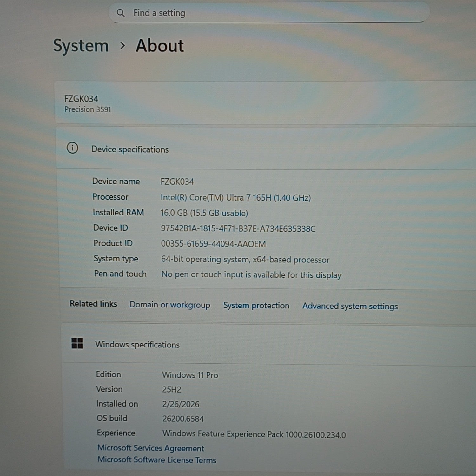
Task: Select the processor value Intel Core Ultra 7 165H
Action: tap(235, 198)
